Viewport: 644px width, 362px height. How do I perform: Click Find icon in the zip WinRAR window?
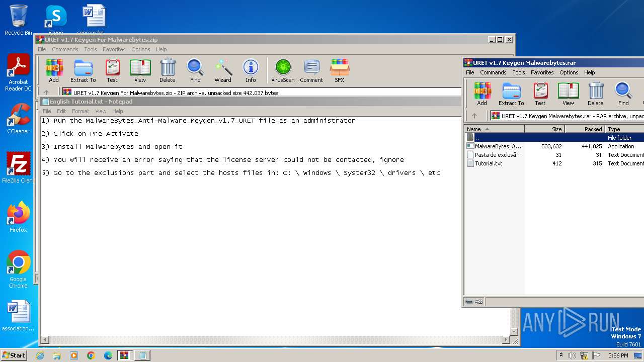[195, 71]
